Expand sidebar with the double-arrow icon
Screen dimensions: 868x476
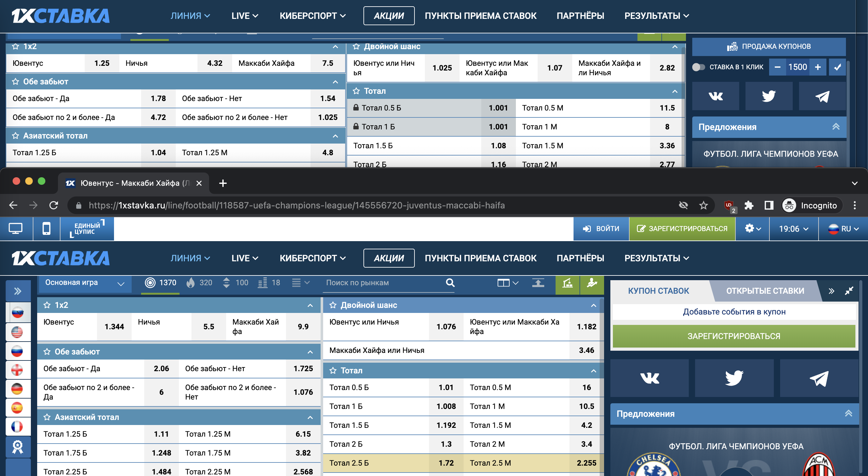18,291
